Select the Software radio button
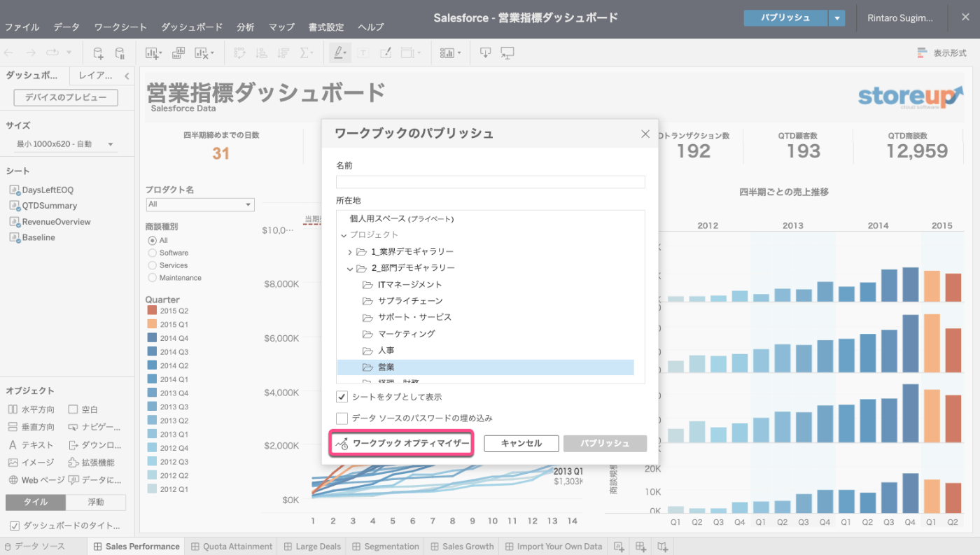 tap(153, 253)
